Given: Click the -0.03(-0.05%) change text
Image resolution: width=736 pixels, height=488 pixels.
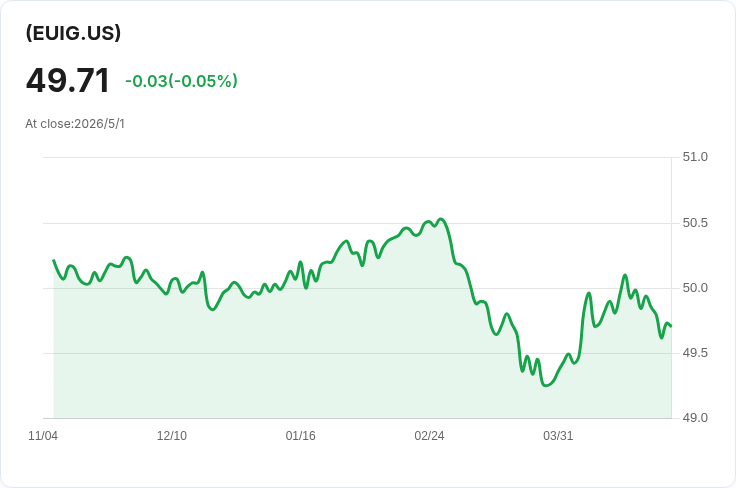Looking at the screenshot, I should pyautogui.click(x=181, y=81).
